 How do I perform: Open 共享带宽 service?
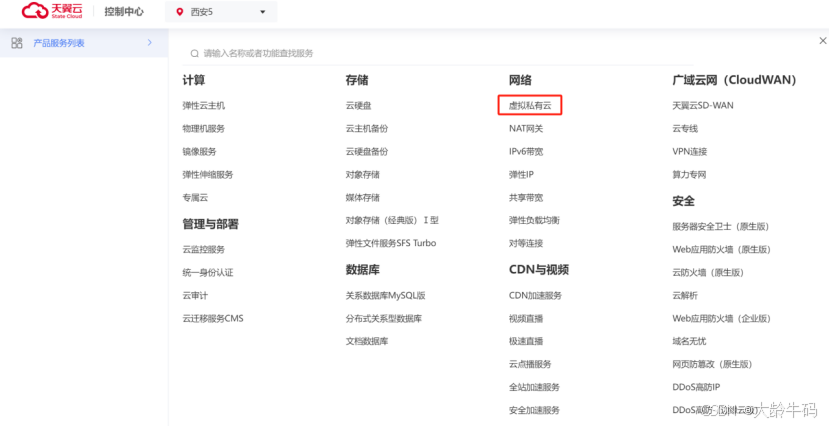[526, 198]
